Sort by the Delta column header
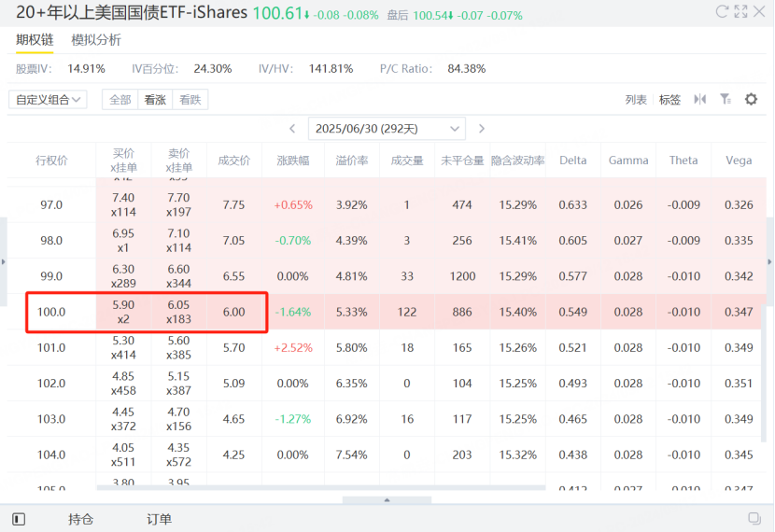The width and height of the screenshot is (775, 532). pos(573,161)
